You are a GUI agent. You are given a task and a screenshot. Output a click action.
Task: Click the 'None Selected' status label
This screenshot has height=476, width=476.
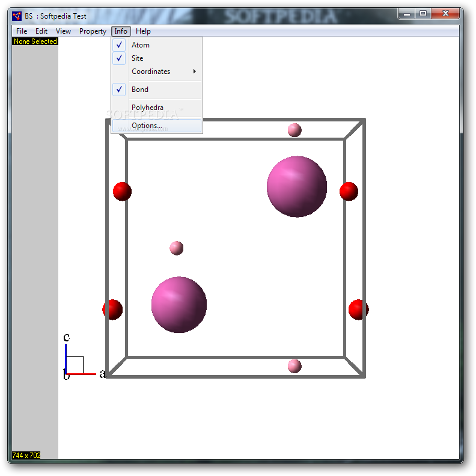pos(35,41)
